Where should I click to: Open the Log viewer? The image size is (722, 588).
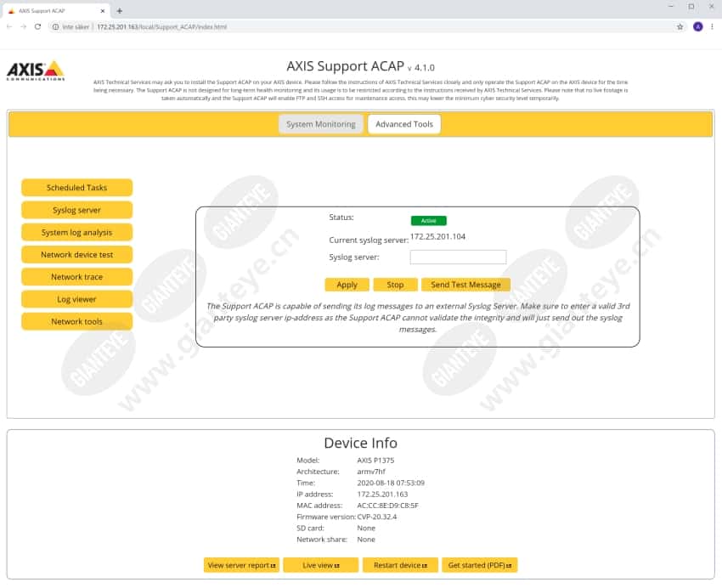click(x=77, y=299)
